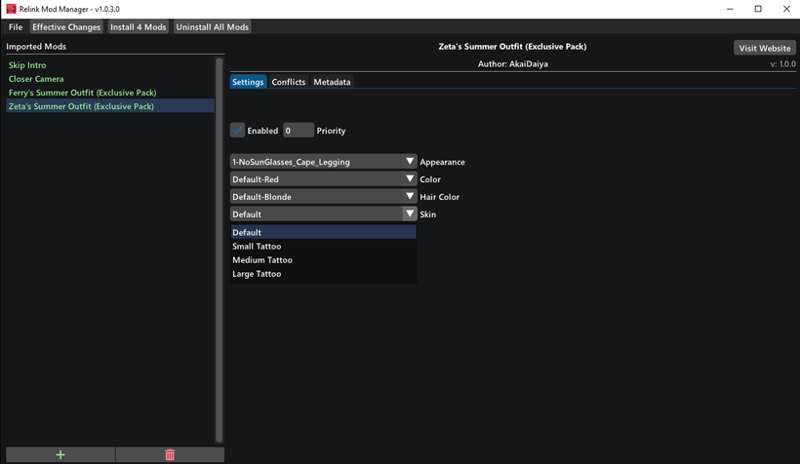Click Install 4 Mods
The image size is (800, 464).
pyautogui.click(x=138, y=27)
